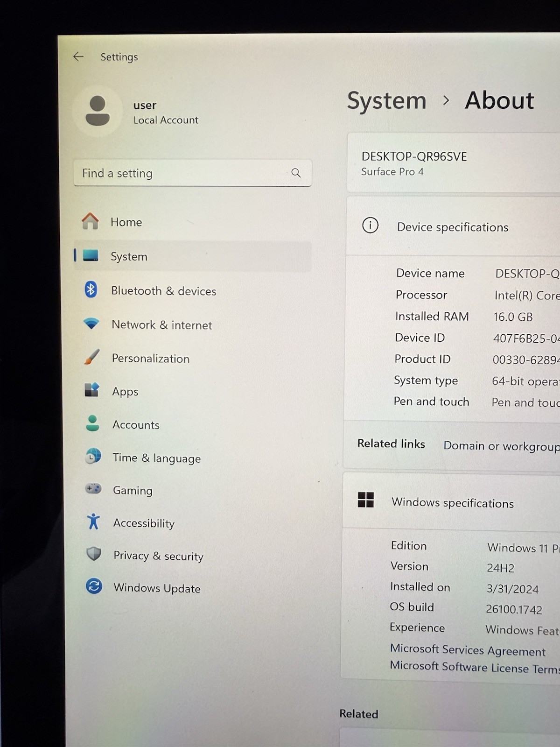The width and height of the screenshot is (560, 747).
Task: Click the Time & language globe icon
Action: [x=93, y=456]
